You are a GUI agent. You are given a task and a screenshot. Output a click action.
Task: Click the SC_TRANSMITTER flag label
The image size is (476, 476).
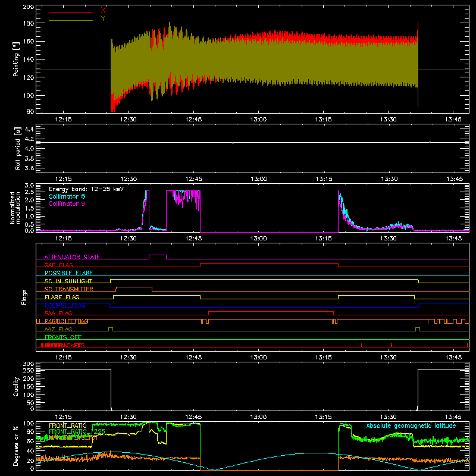(68, 289)
